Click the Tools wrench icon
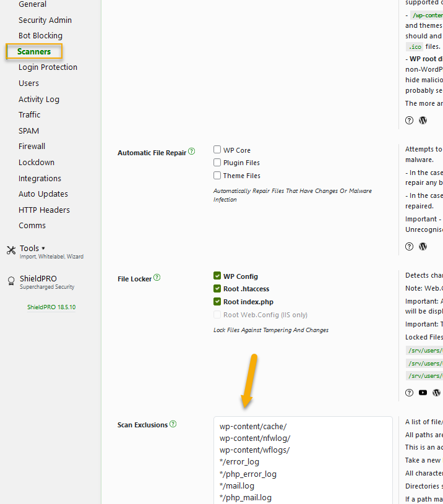The height and width of the screenshot is (504, 443). click(x=11, y=250)
